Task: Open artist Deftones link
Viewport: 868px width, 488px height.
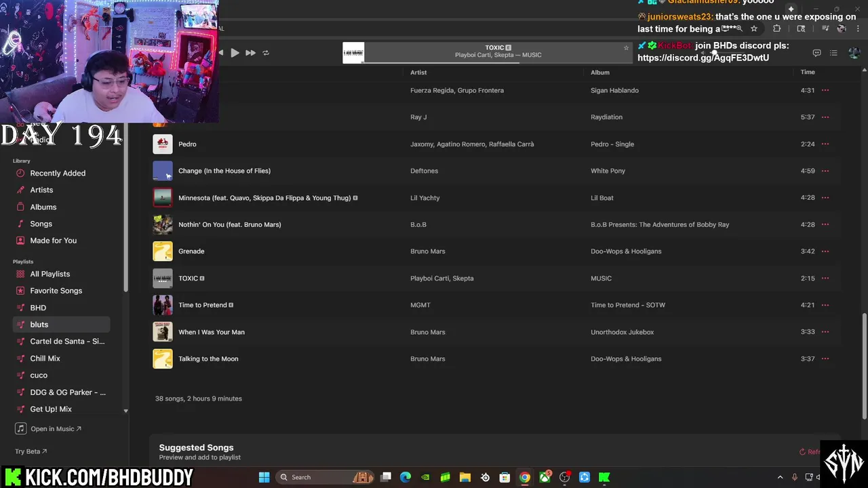Action: click(424, 171)
